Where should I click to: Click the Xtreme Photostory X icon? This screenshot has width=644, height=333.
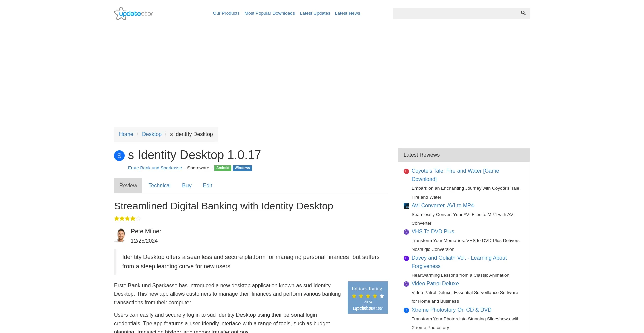406,310
